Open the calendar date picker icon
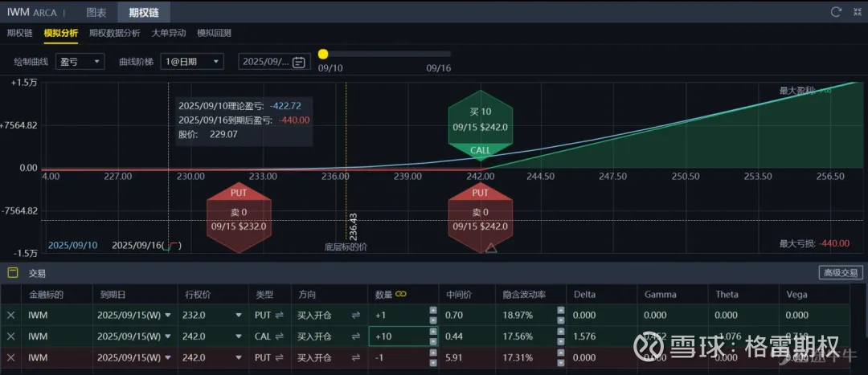868x375 pixels. [x=299, y=62]
